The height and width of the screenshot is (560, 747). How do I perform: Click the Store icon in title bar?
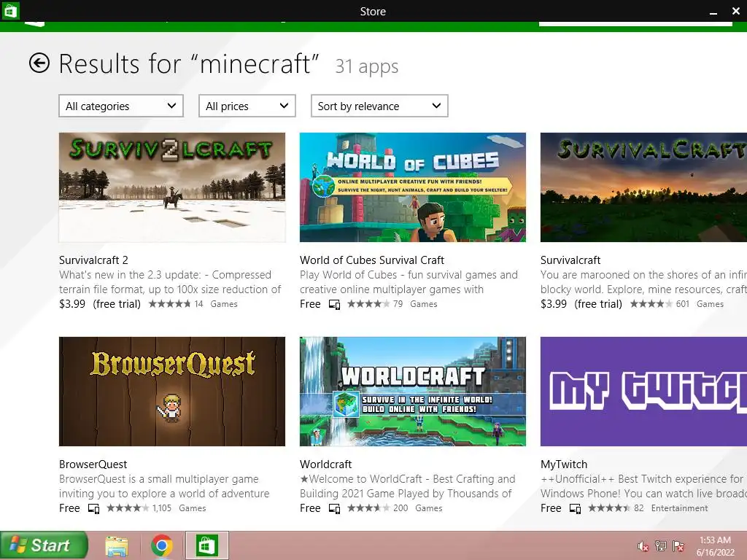coord(10,10)
